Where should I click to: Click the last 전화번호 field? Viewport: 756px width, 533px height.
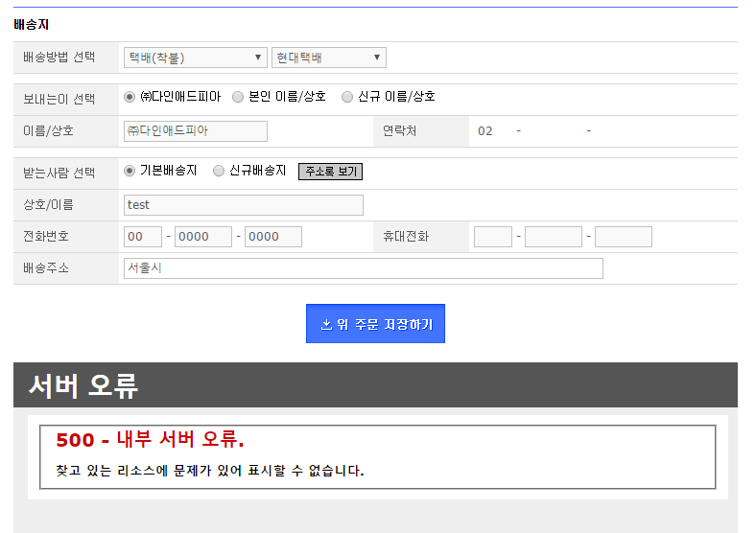273,237
